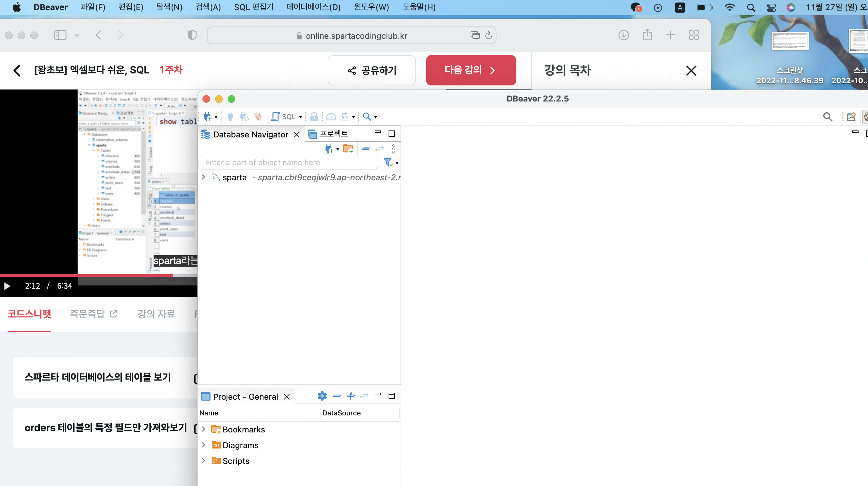Click the create folder icon in Database Navigator
This screenshot has height=486, width=868.
(x=348, y=148)
